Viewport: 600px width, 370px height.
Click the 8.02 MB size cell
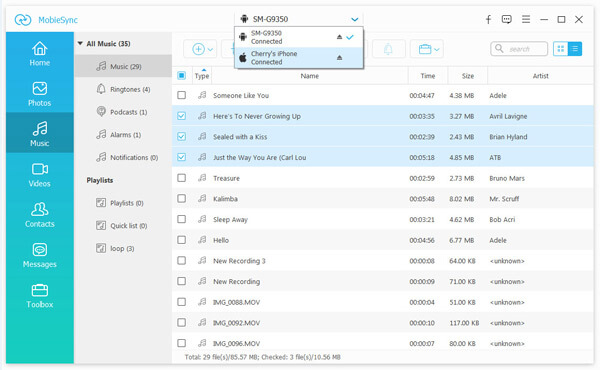(x=461, y=199)
